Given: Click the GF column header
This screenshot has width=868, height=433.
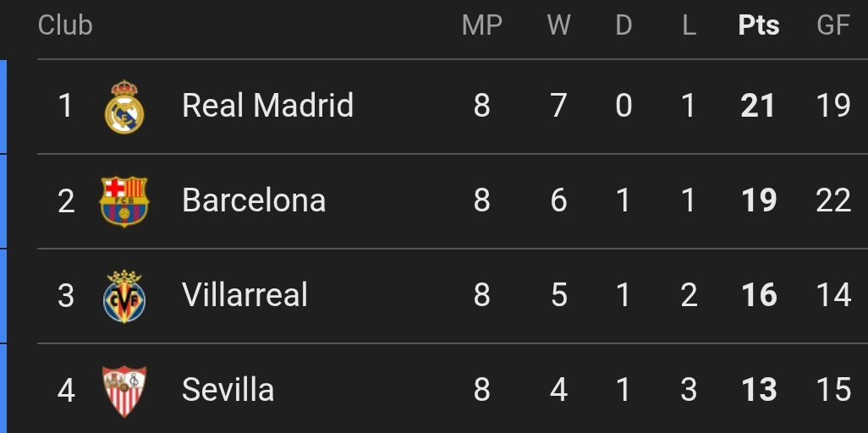Looking at the screenshot, I should (833, 25).
